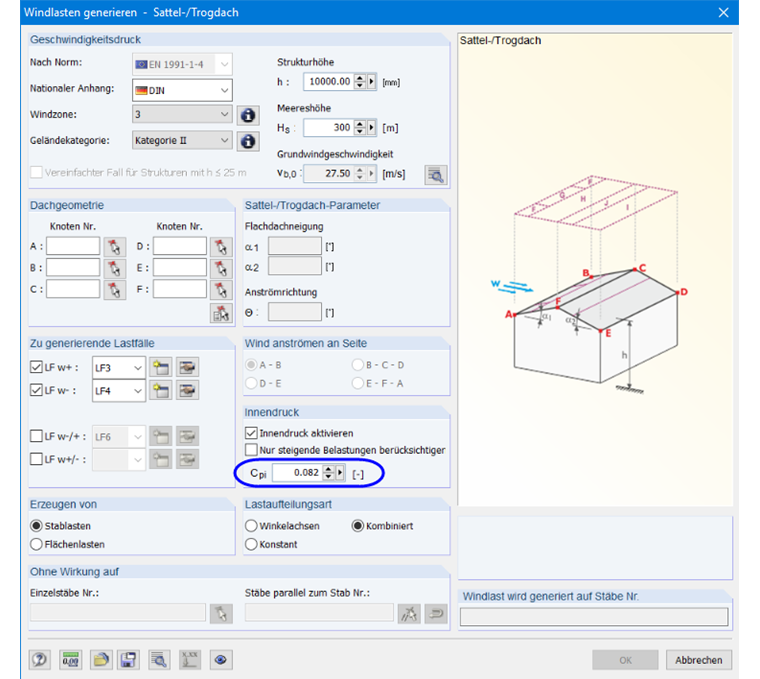Create new load case for LF w+
Image resolution: width=760 pixels, height=679 pixels.
coord(161,367)
